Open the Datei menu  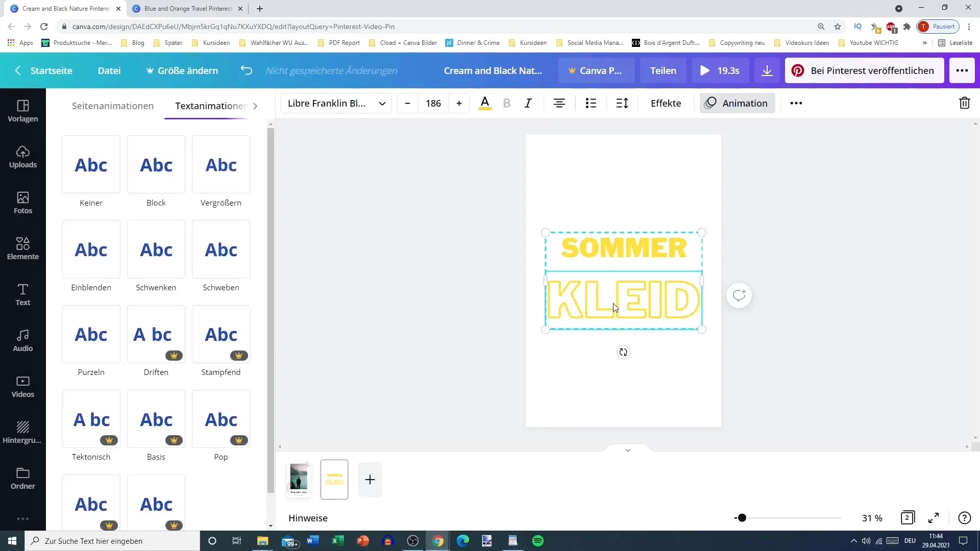coord(109,70)
